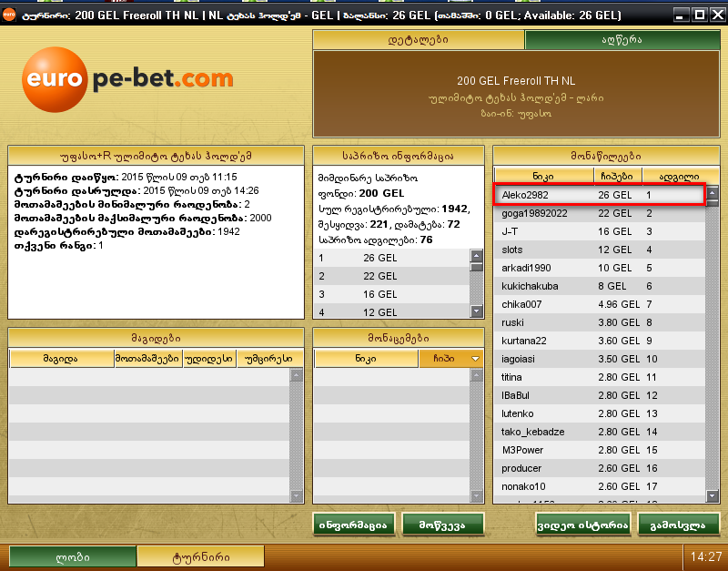728x571 pixels.
Task: Select player Aleko2982 row
Action: (600, 195)
